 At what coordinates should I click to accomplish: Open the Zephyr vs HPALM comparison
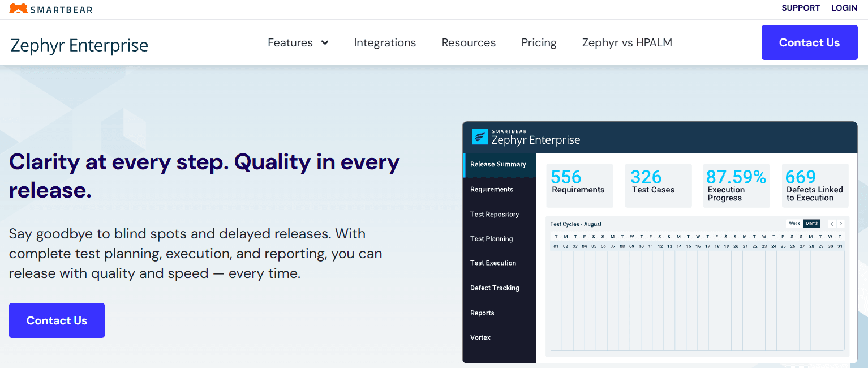point(627,42)
